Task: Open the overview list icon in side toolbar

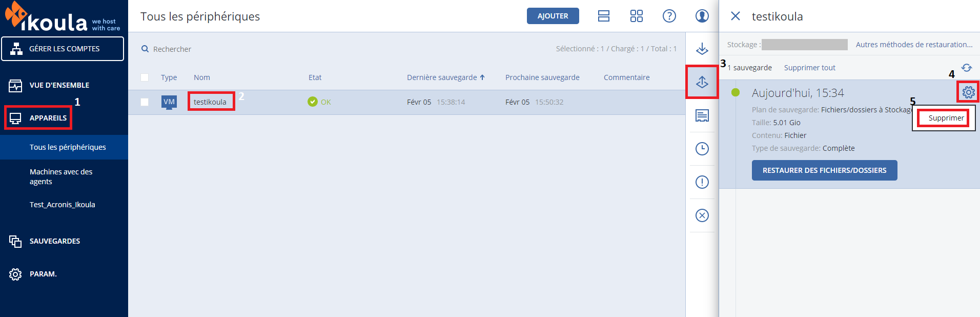Action: pyautogui.click(x=702, y=115)
